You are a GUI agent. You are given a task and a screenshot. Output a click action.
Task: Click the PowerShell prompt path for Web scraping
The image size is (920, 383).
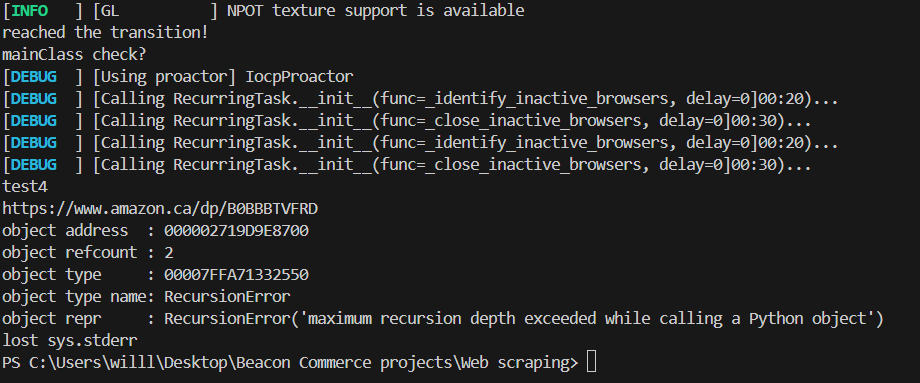290,363
